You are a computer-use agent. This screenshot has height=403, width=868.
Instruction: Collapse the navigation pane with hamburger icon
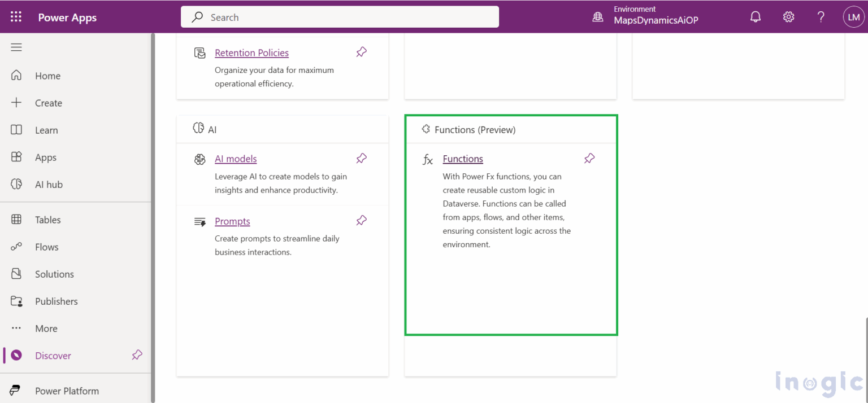pos(16,47)
